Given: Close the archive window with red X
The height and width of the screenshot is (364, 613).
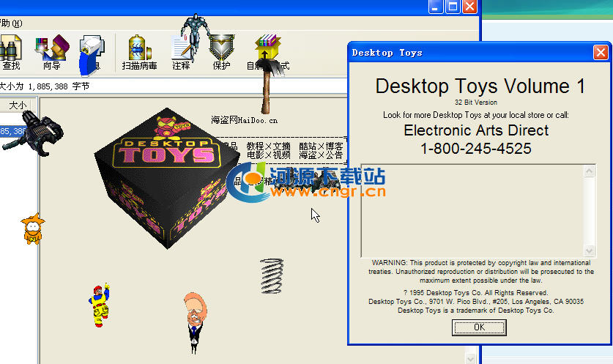Looking at the screenshot, I should click(x=470, y=7).
